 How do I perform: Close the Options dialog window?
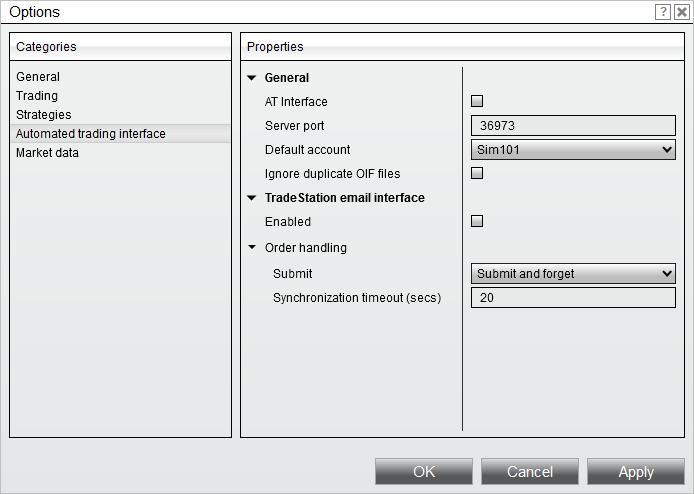pyautogui.click(x=682, y=12)
